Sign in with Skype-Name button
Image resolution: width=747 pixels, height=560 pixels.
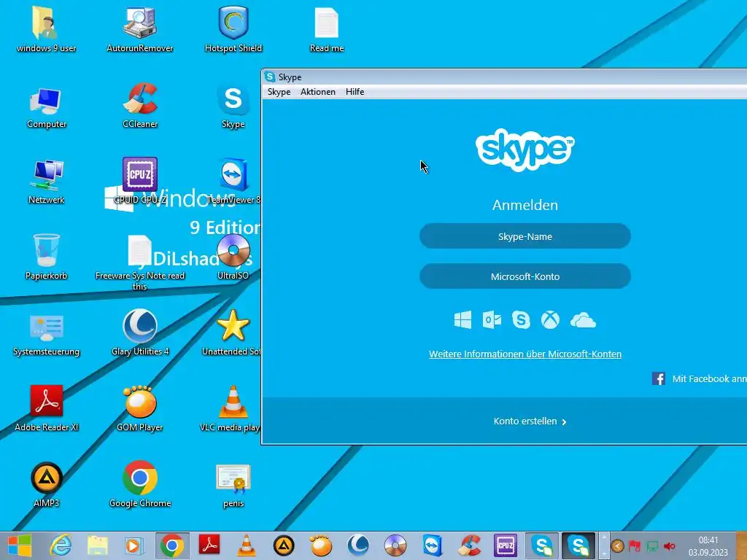(x=525, y=236)
